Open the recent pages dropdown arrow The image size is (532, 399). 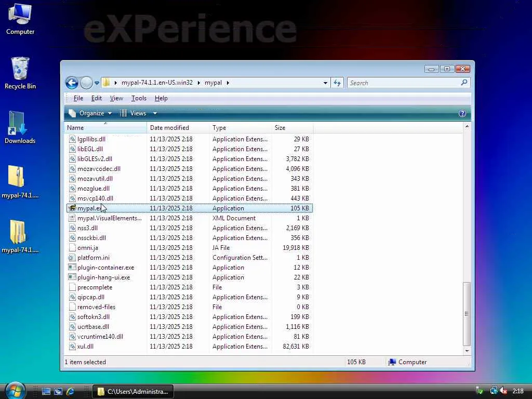(x=97, y=83)
